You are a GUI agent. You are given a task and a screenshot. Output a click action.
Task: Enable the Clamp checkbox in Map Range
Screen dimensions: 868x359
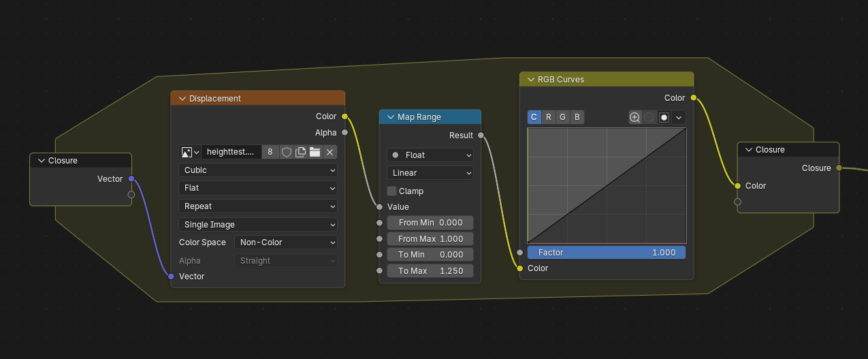tap(392, 191)
